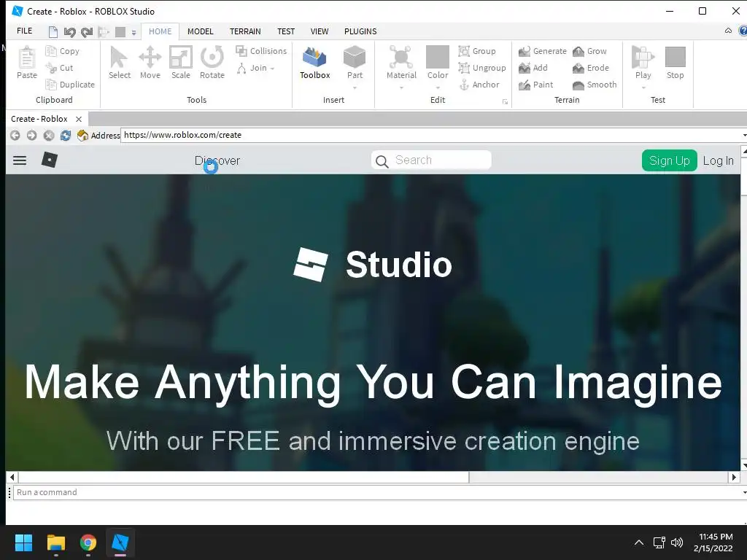Expand the Color dropdown arrow
The height and width of the screenshot is (560, 747).
point(438,87)
